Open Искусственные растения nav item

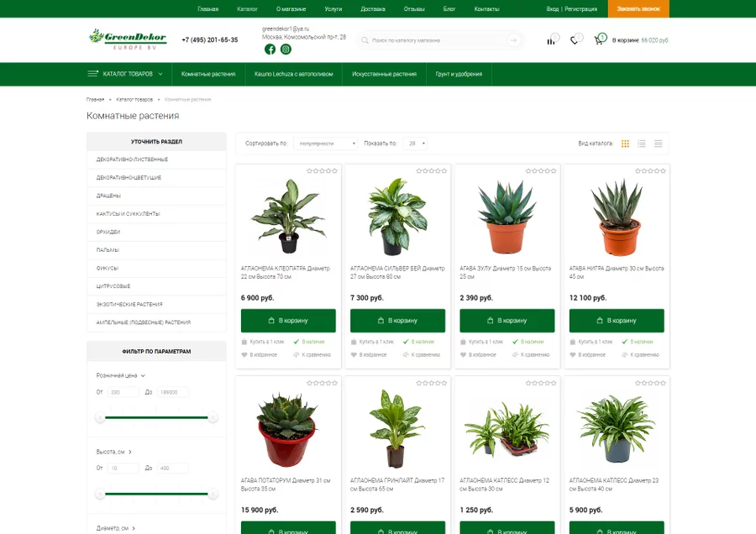384,74
